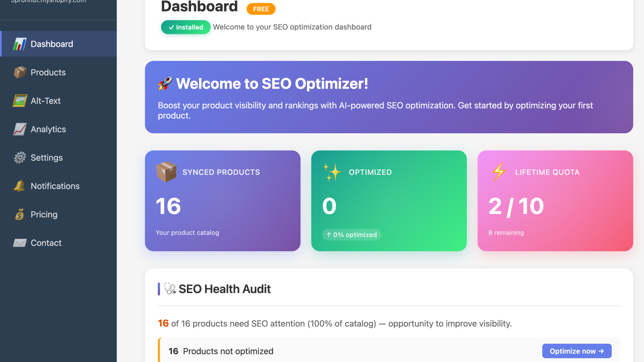The image size is (644, 362).
Task: Click the "Welcome to SEO Optimizer!" heading
Action: pyautogui.click(x=272, y=84)
